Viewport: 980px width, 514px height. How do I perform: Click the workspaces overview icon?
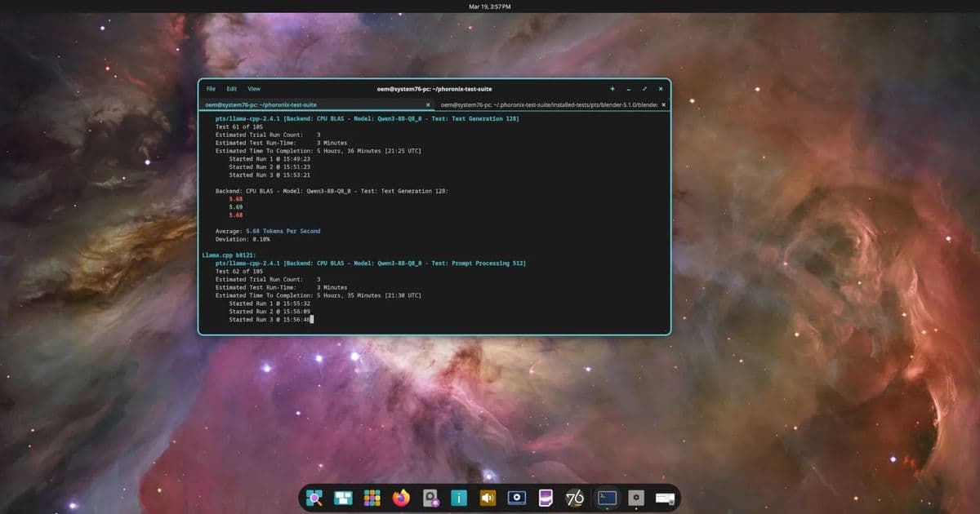[343, 497]
